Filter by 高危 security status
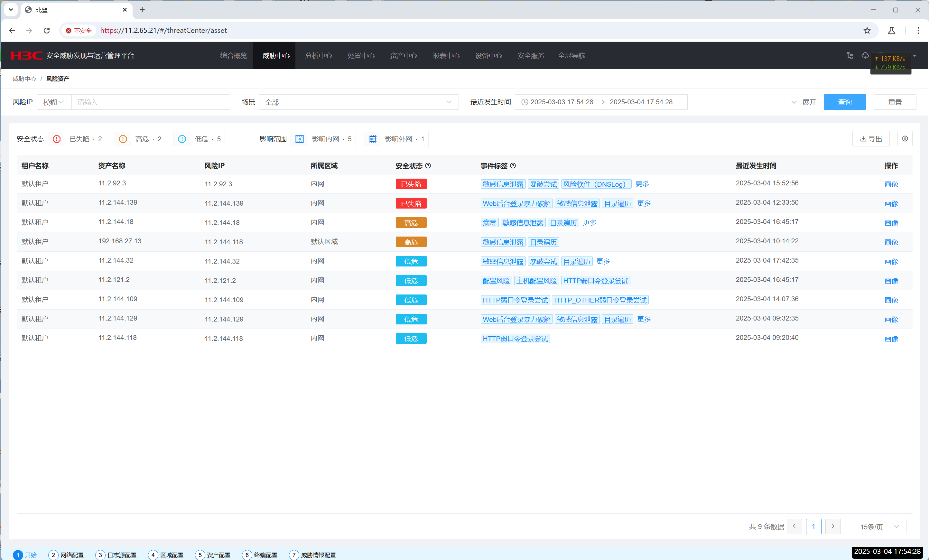This screenshot has width=929, height=560. coord(140,139)
